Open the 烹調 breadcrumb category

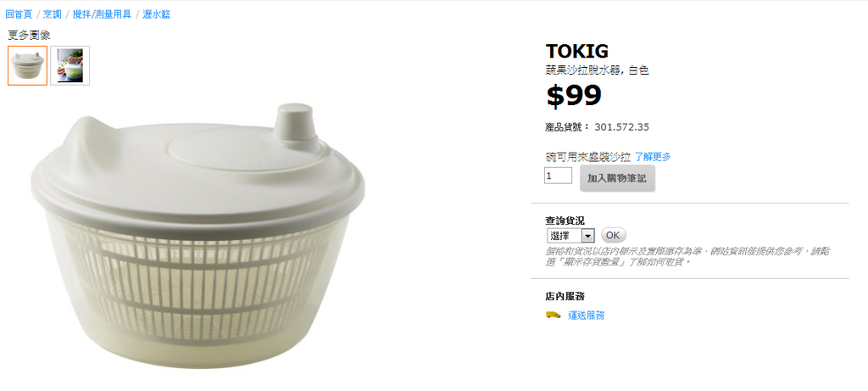tap(53, 14)
